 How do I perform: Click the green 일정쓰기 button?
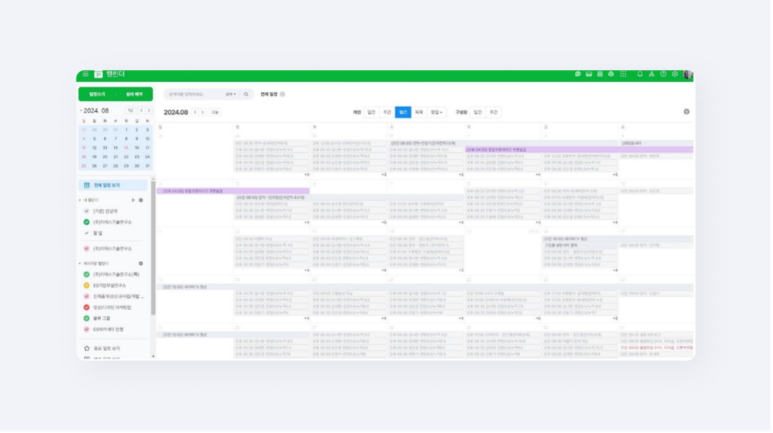pos(97,94)
